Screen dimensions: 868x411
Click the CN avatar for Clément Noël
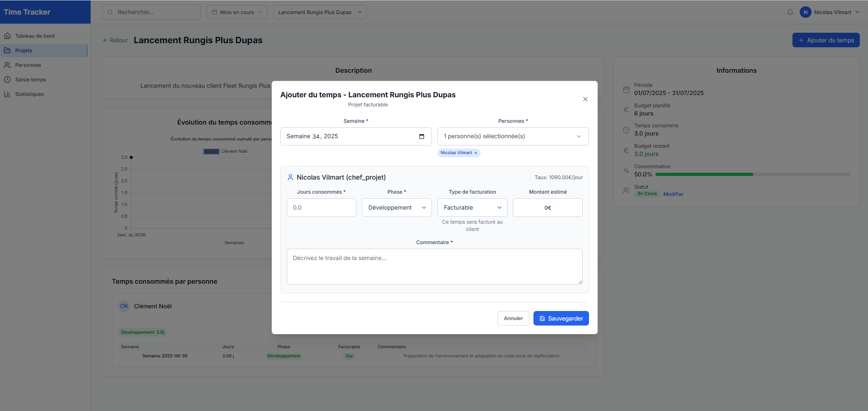(124, 306)
